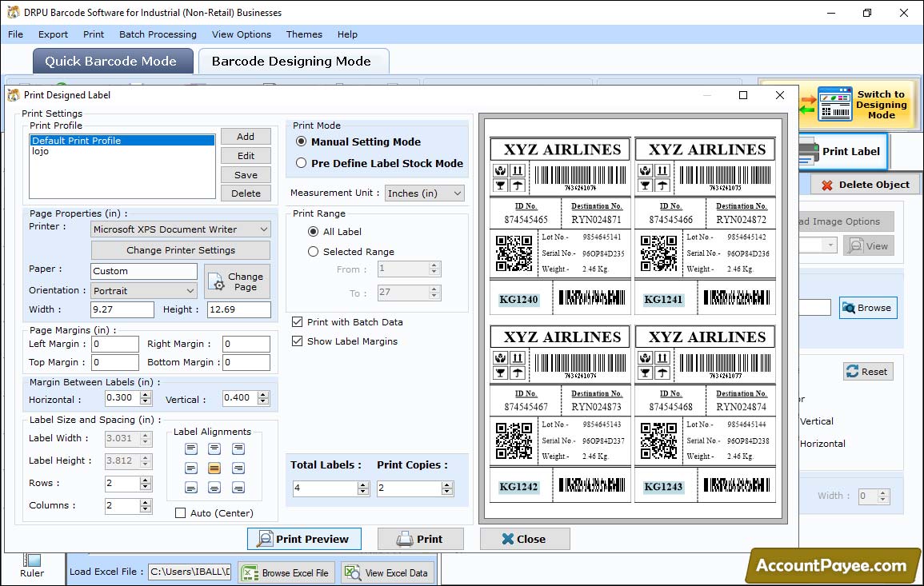Increase Print Copies stepper
Viewport: 924px width, 586px height.
coord(446,484)
